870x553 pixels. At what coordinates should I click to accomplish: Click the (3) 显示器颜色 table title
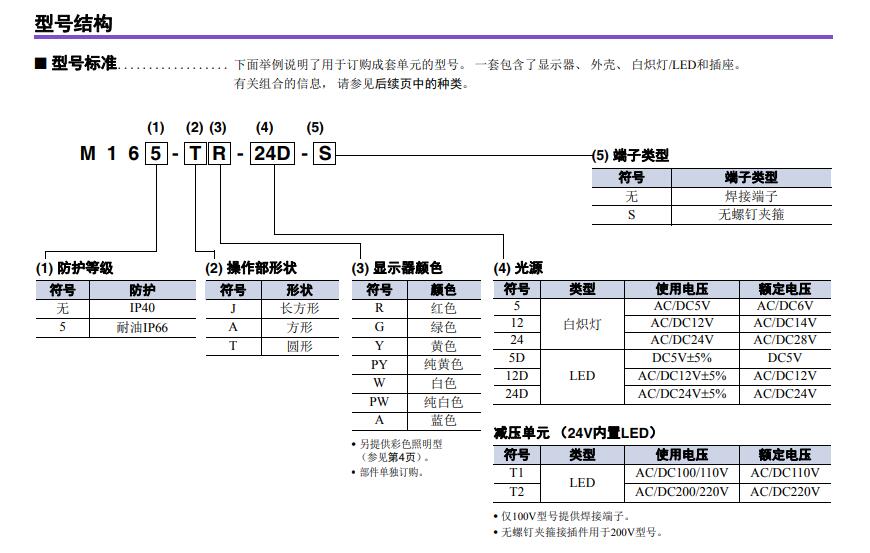[397, 268]
